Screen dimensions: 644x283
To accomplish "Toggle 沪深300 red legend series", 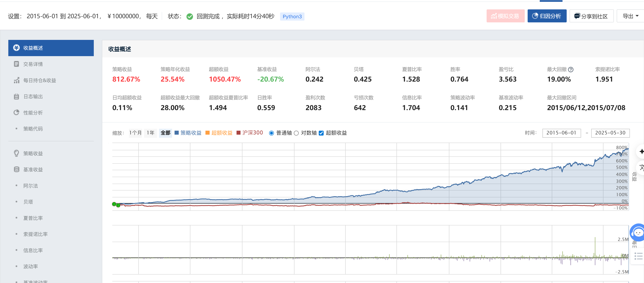I will (250, 133).
